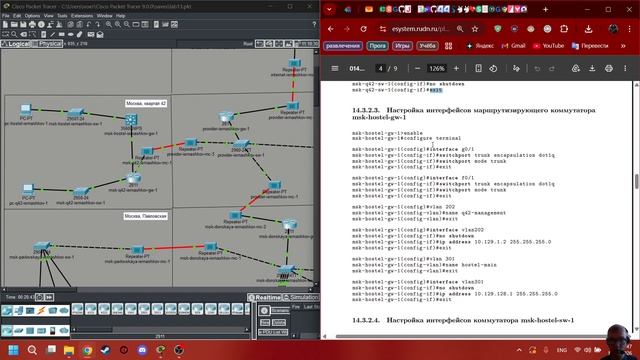Viewport: 640px width, 360px height.
Task: Click the Delete scenario button
Action: (x=279, y=322)
